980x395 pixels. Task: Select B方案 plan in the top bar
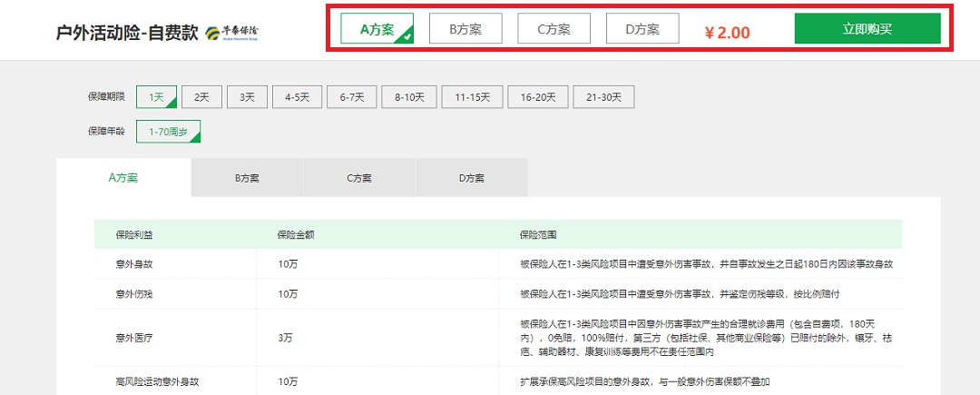point(465,29)
